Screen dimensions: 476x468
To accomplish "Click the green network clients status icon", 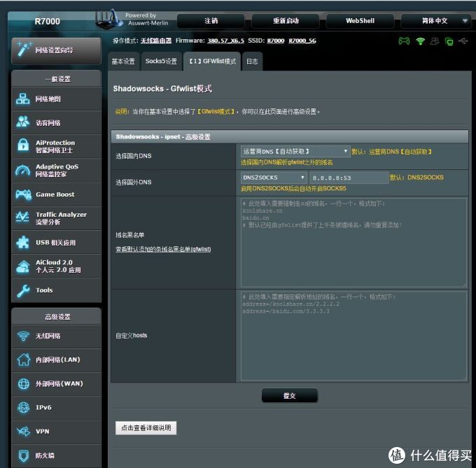I will coord(449,41).
